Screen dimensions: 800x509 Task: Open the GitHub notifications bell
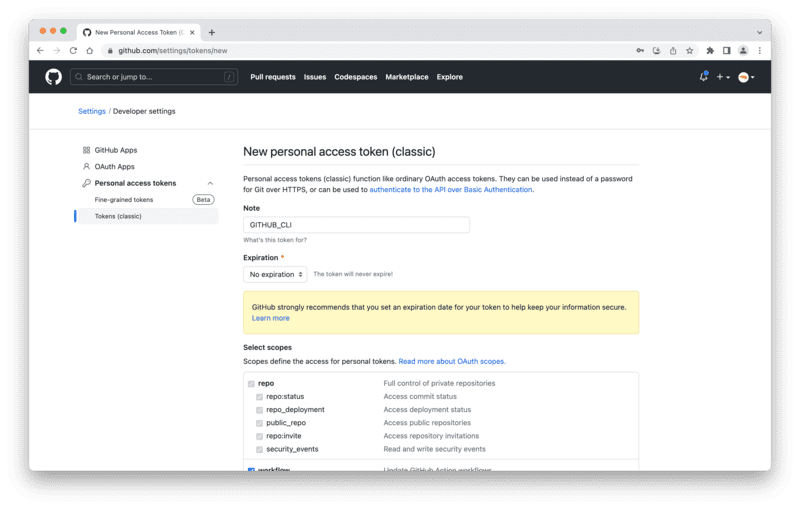(703, 77)
